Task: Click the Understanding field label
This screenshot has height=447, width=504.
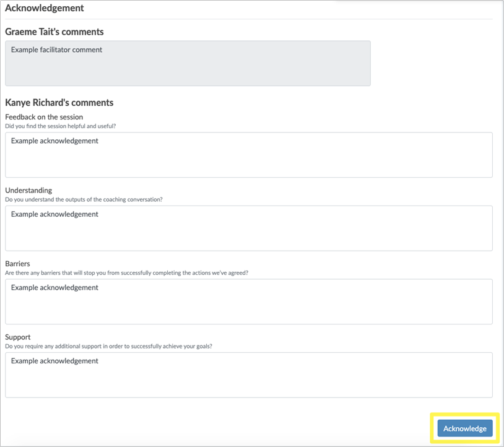Action: click(x=28, y=190)
